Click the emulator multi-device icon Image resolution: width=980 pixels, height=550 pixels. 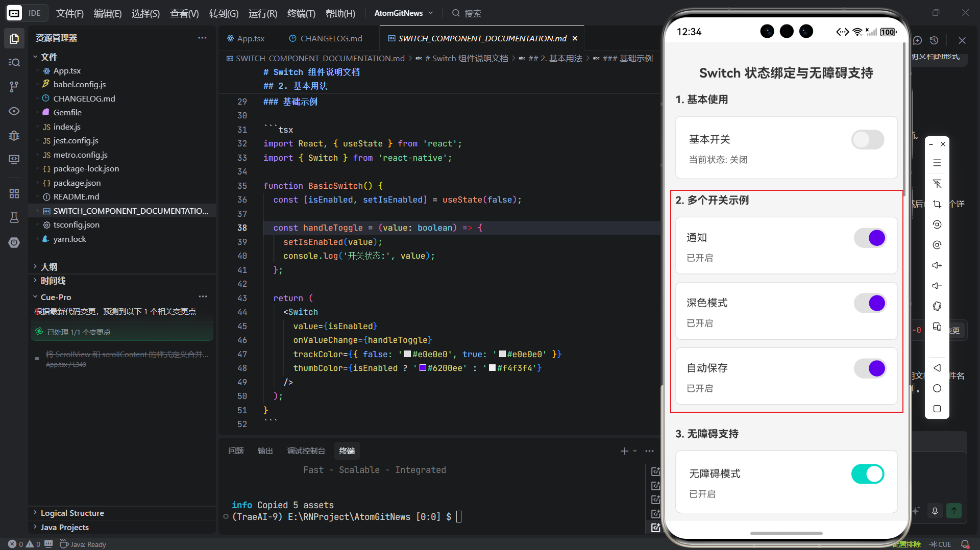(937, 327)
